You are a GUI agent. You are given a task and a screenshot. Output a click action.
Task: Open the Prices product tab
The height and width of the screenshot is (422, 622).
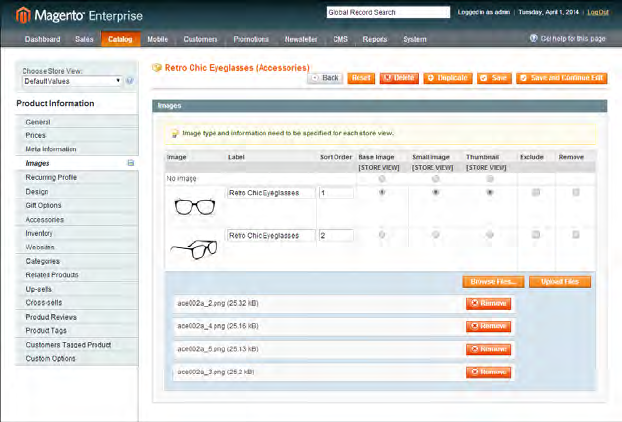click(x=77, y=135)
